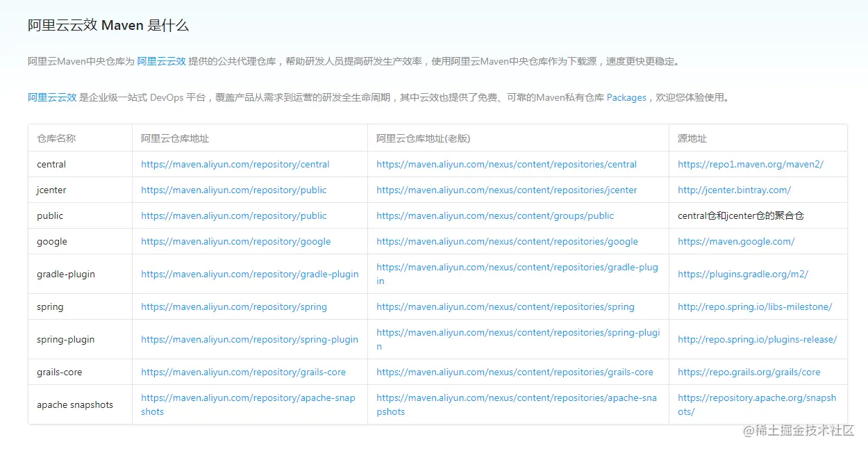The image size is (868, 451).
Task: Open the Packages link
Action: tap(626, 97)
